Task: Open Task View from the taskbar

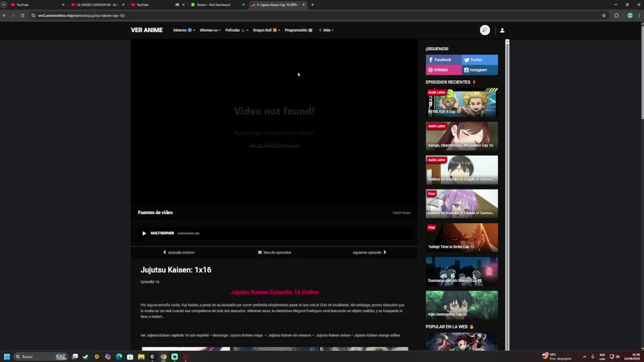Action: (74, 356)
